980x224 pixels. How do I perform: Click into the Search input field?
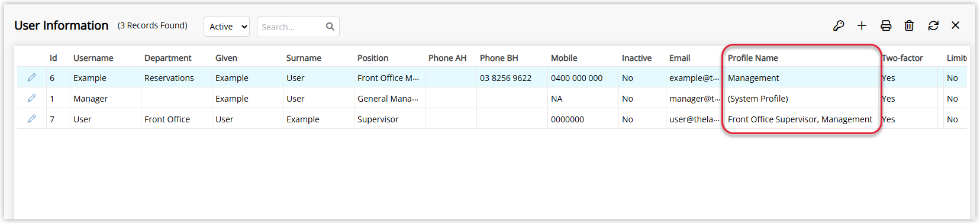click(291, 27)
